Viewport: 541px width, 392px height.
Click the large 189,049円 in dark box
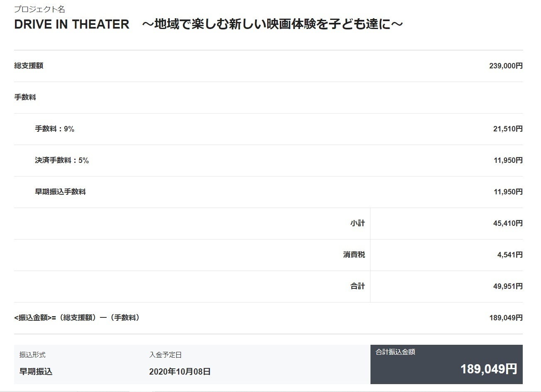(x=488, y=369)
